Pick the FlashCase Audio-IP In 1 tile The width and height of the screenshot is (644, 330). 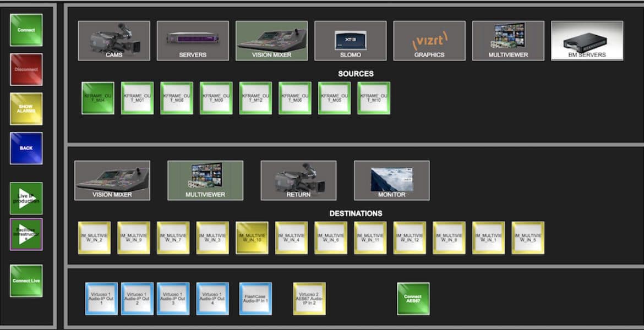tap(255, 299)
